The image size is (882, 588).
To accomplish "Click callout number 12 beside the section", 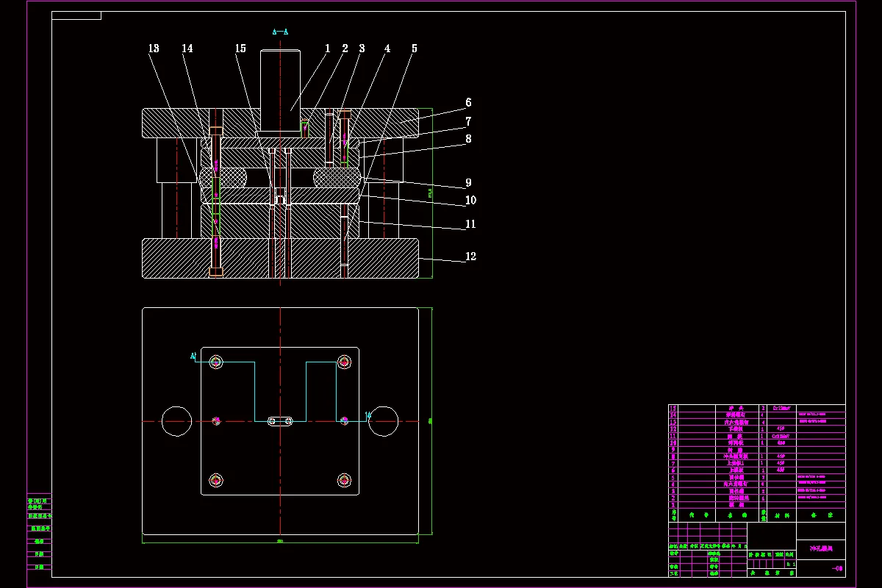I will [470, 257].
